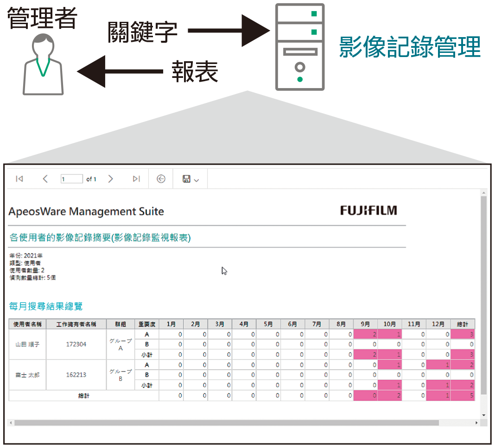495x448 pixels.
Task: Click job owner cell '172304'
Action: tap(76, 345)
